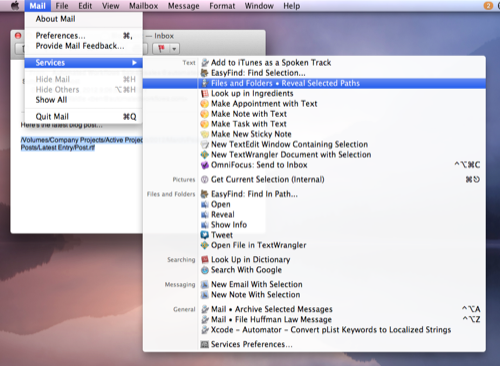This screenshot has width=500, height=366.
Task: Open the Format menu
Action: tap(222, 6)
